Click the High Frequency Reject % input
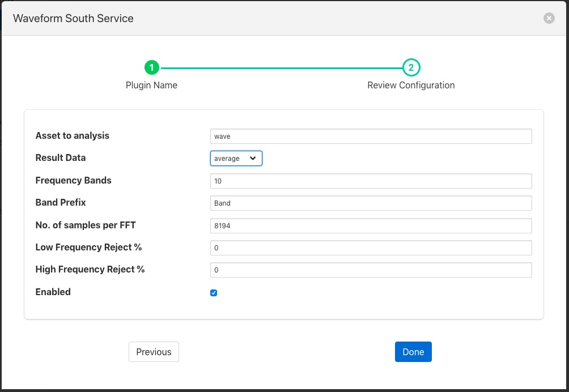The image size is (569, 392). (371, 270)
